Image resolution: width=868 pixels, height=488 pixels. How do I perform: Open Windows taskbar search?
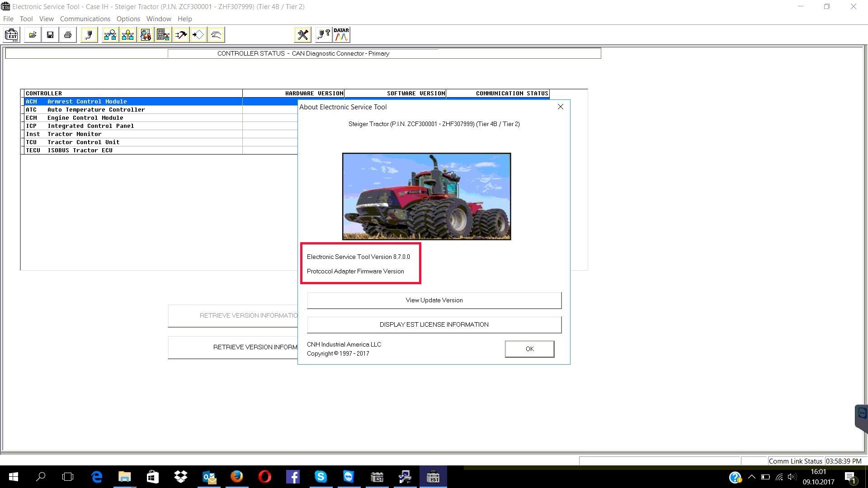(x=41, y=477)
